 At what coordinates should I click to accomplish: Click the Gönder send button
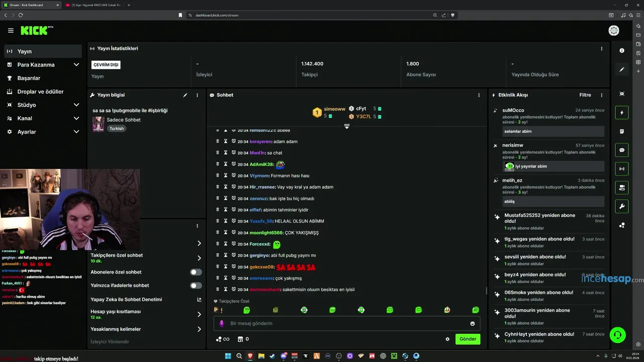[x=468, y=339]
